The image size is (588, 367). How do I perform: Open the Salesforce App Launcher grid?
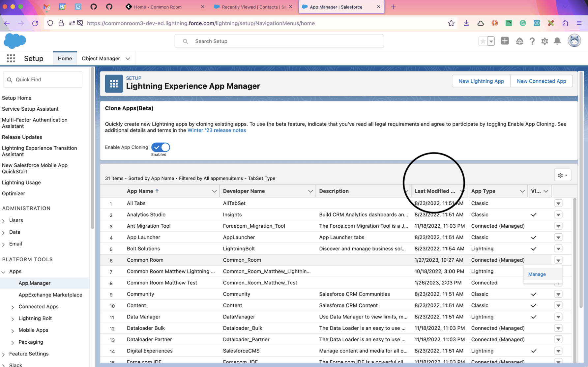[11, 58]
